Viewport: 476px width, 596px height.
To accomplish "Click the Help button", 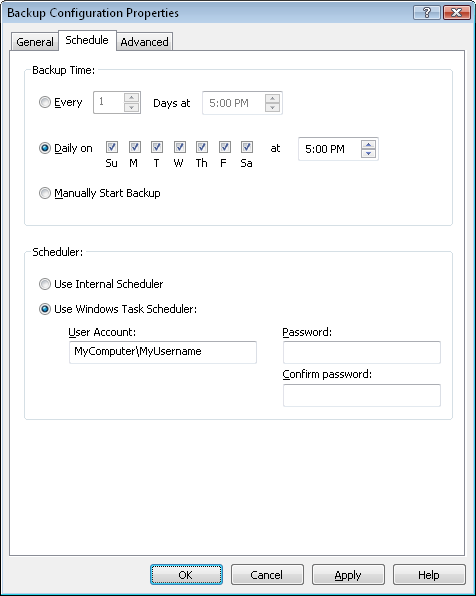I will tap(429, 574).
